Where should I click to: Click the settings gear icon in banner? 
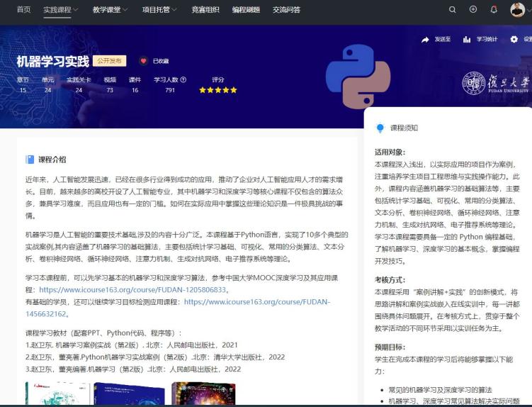(514, 40)
